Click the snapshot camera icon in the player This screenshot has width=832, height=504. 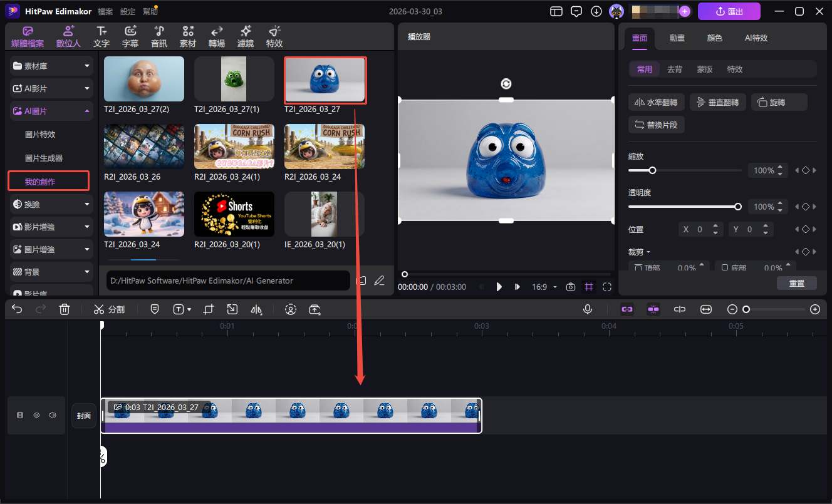(x=571, y=286)
